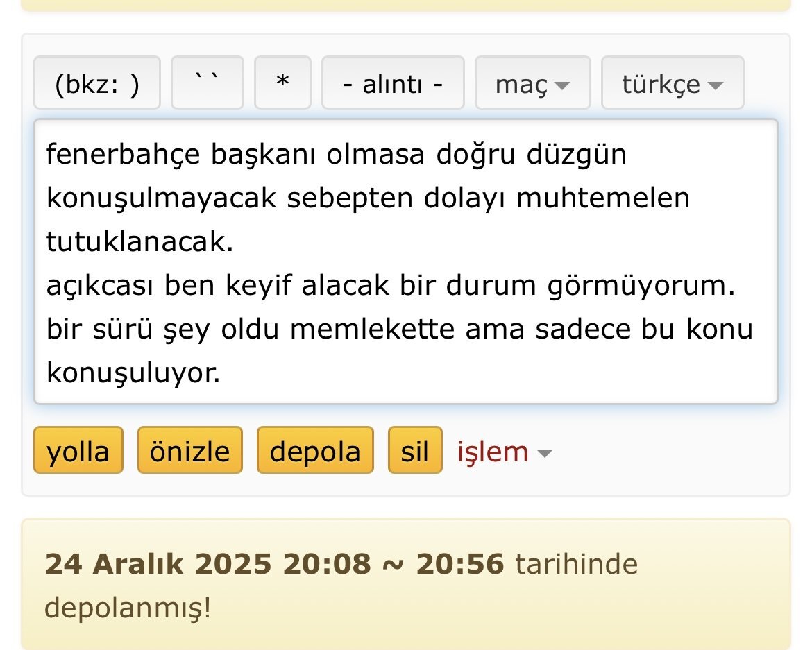Insert a quote with - alıntı - button

pyautogui.click(x=393, y=85)
